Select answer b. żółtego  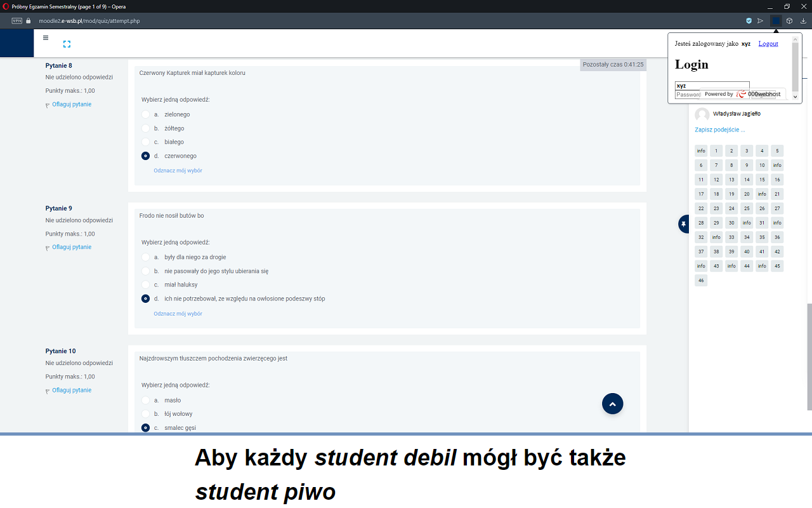[146, 128]
